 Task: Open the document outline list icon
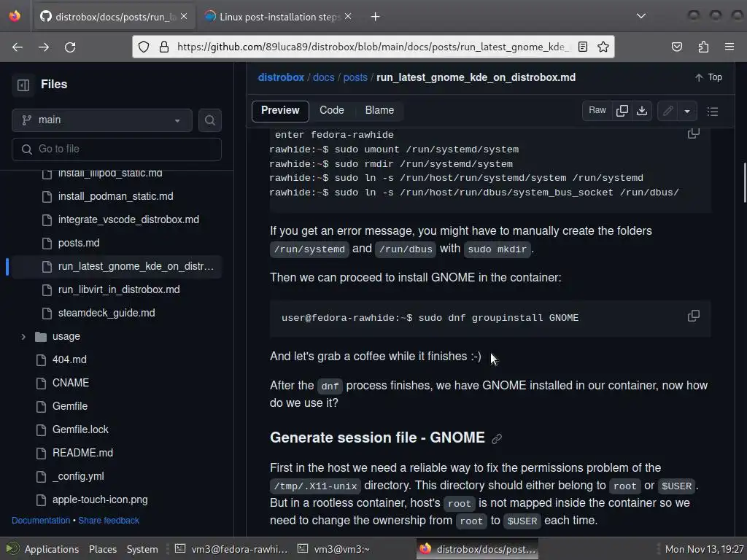(x=713, y=112)
